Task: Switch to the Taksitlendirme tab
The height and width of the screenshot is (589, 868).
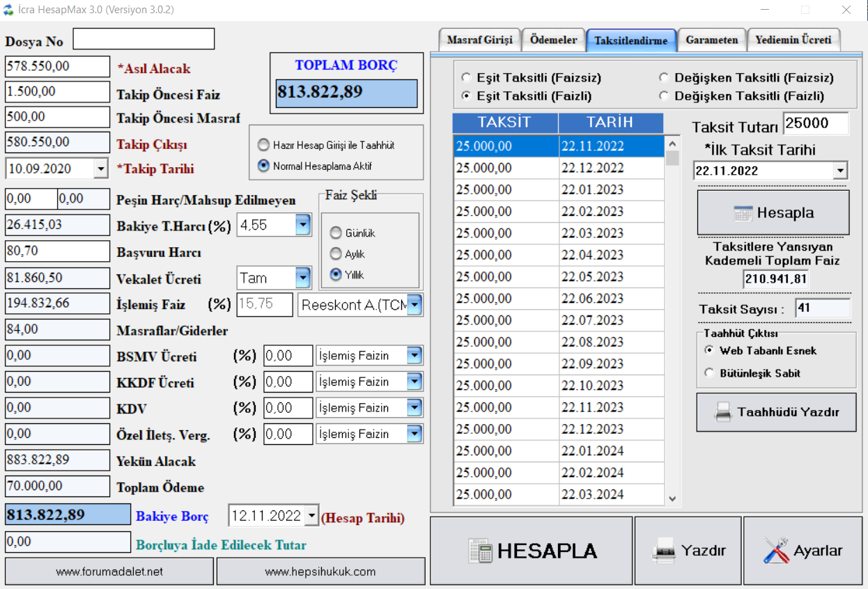Action: coord(631,40)
